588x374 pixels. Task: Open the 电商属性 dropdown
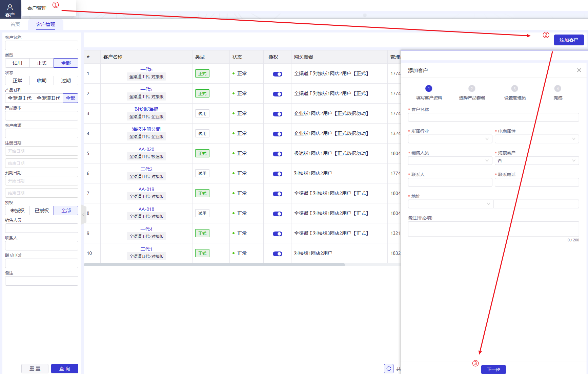coord(537,139)
